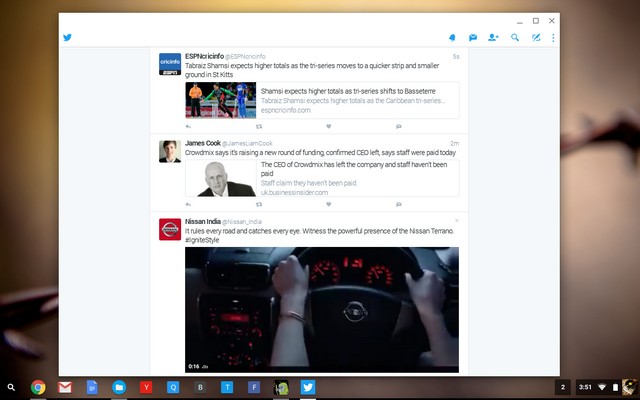Open the Android app icon in shelf
This screenshot has width=640, height=400.
[281, 387]
